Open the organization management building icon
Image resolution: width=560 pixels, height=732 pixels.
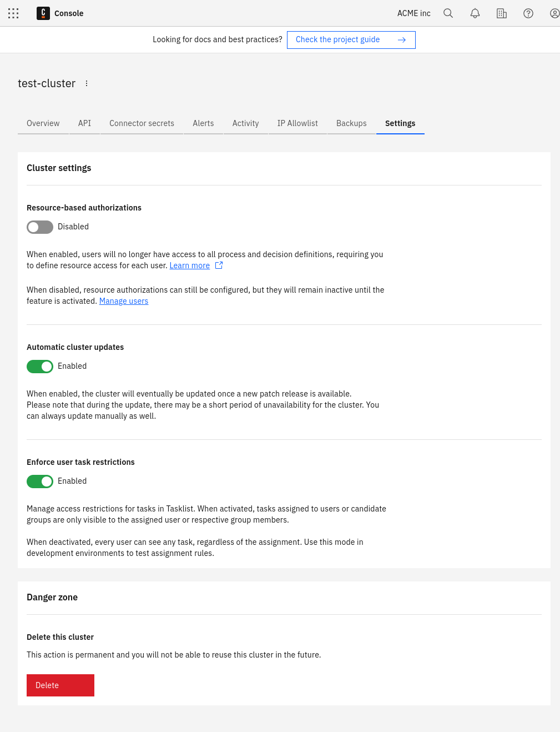pyautogui.click(x=501, y=13)
